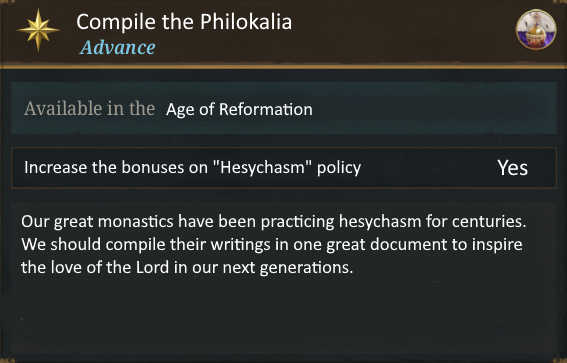Click the "Available in the" label
The image size is (567, 363).
point(89,108)
